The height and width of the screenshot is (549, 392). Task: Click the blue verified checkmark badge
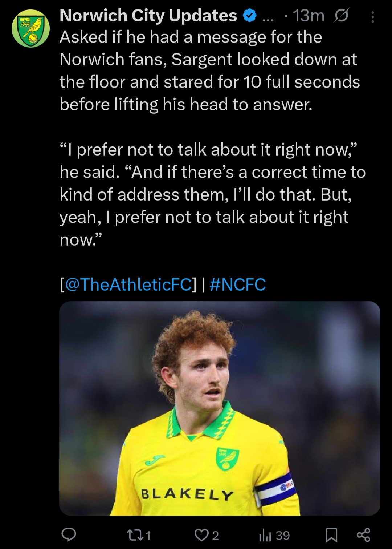click(249, 16)
